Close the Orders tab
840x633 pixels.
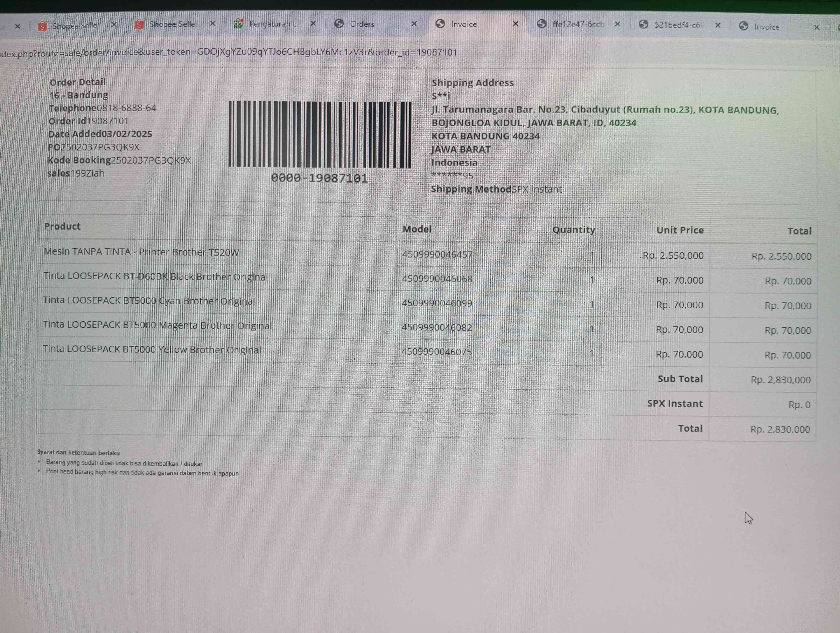tap(414, 23)
